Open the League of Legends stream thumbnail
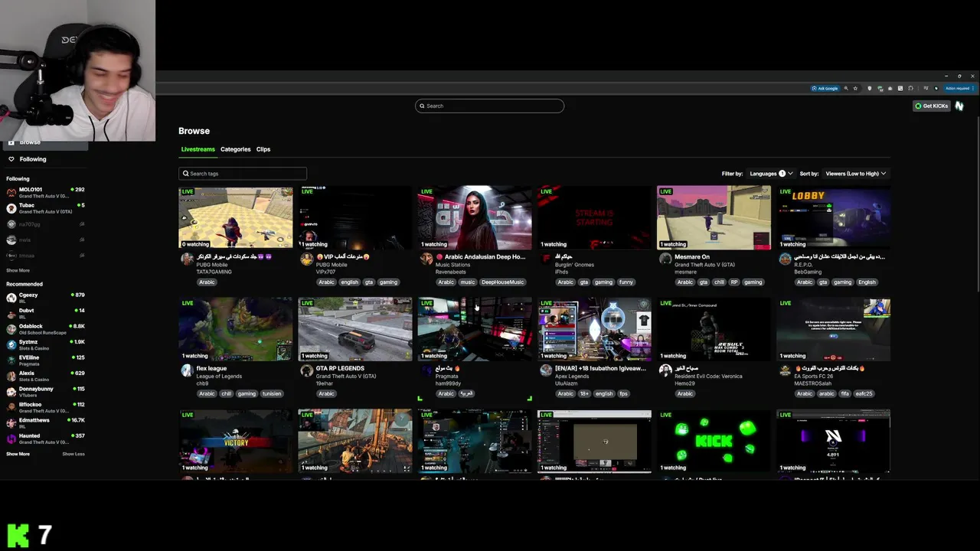The image size is (980, 551). 236,329
